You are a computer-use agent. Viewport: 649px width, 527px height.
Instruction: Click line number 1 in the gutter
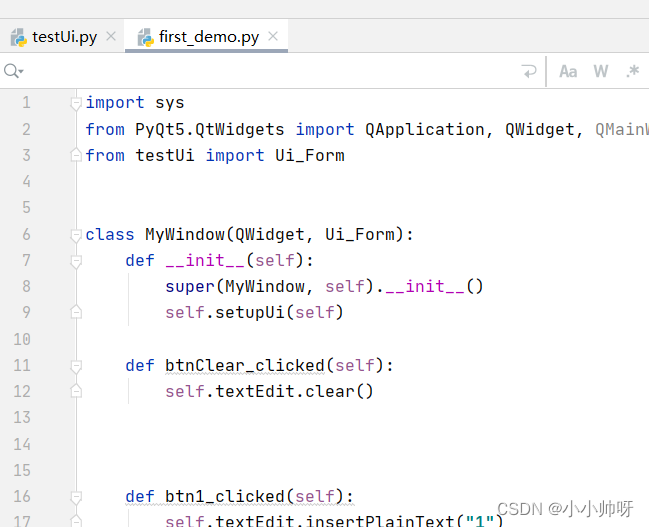tap(26, 103)
